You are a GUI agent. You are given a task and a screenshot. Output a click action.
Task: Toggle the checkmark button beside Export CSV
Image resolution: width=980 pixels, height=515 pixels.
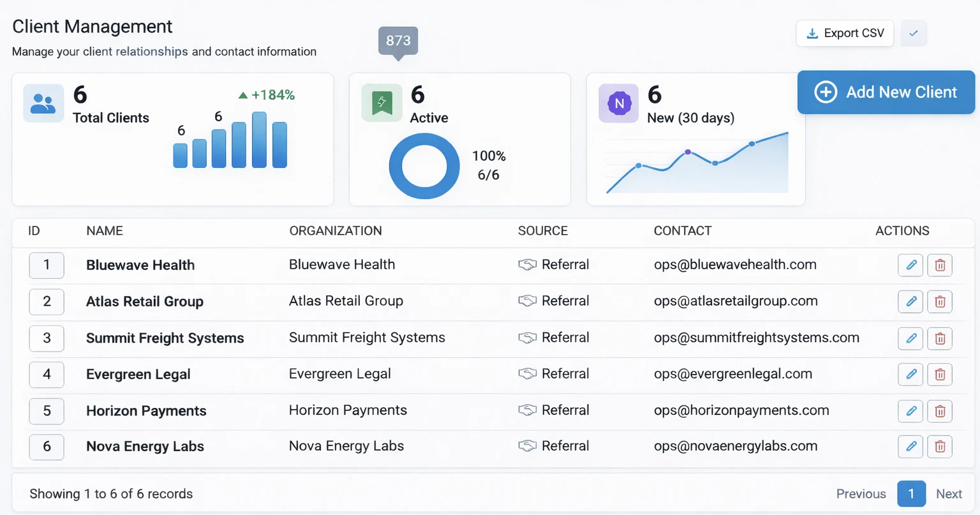(x=913, y=33)
